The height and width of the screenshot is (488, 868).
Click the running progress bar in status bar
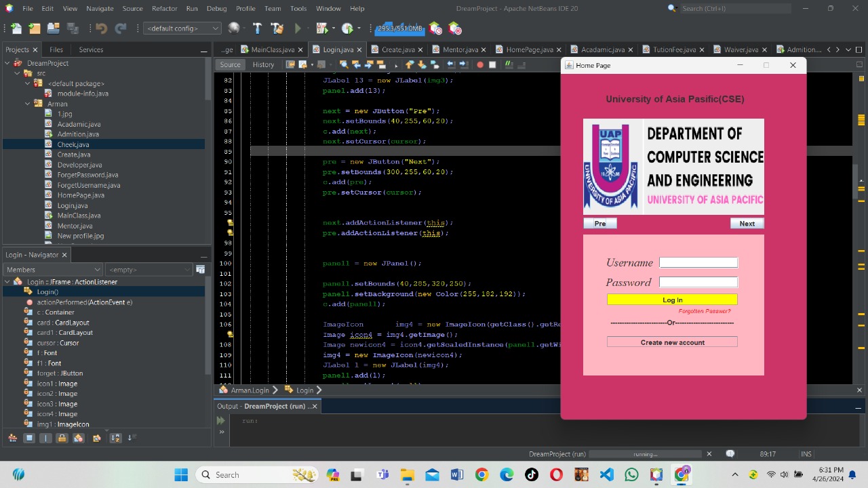pyautogui.click(x=645, y=454)
